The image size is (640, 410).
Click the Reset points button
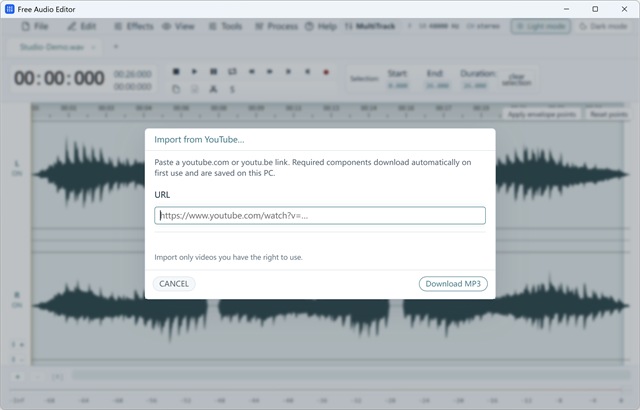pyautogui.click(x=608, y=114)
